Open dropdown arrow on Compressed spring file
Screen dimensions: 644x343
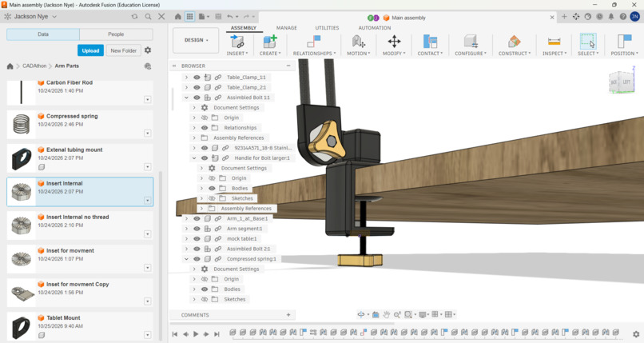coord(148,134)
